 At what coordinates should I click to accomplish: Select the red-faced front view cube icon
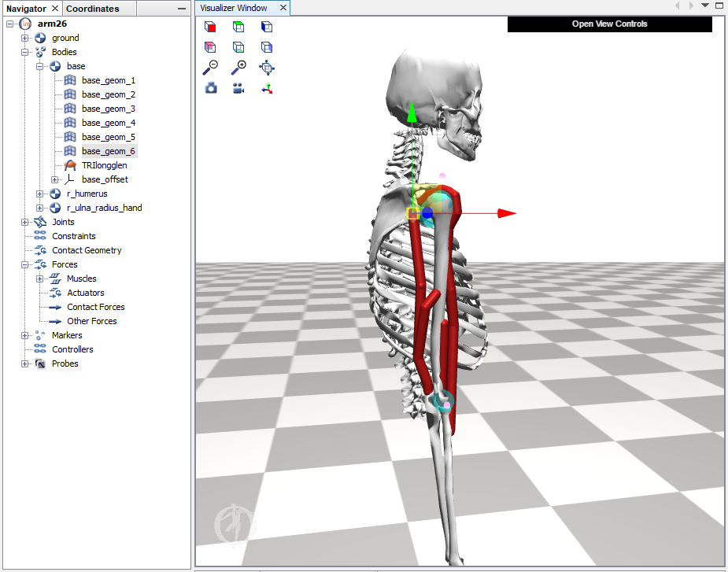point(210,26)
